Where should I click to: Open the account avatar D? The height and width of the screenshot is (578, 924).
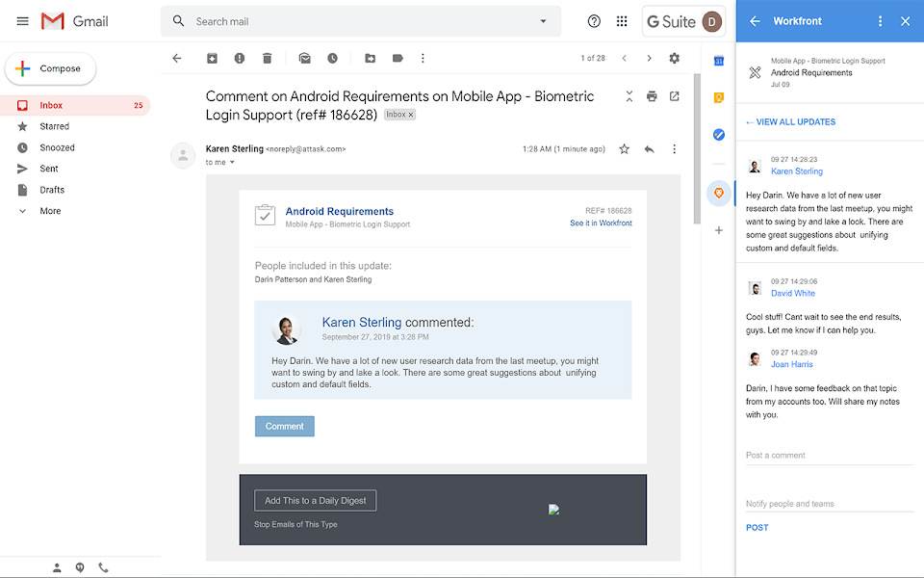click(x=712, y=22)
